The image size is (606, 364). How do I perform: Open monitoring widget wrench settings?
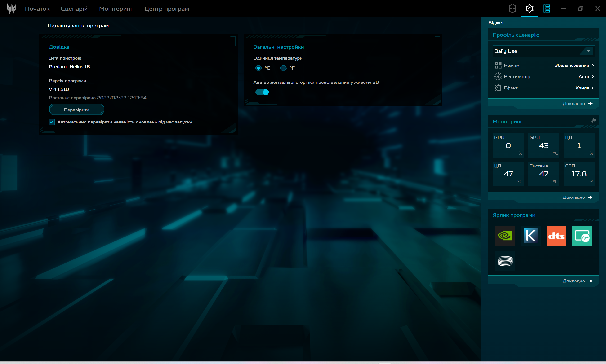(x=593, y=120)
